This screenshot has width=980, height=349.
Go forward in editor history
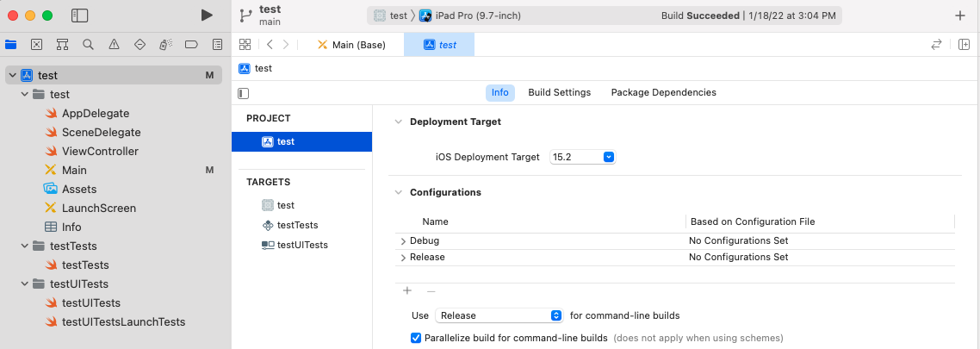pos(286,45)
